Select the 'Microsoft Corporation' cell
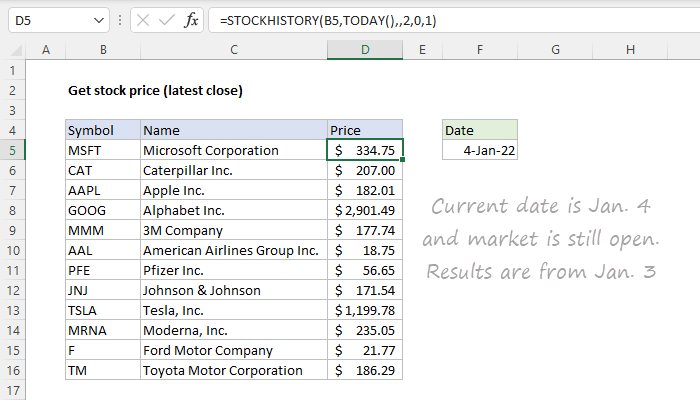 pyautogui.click(x=234, y=150)
